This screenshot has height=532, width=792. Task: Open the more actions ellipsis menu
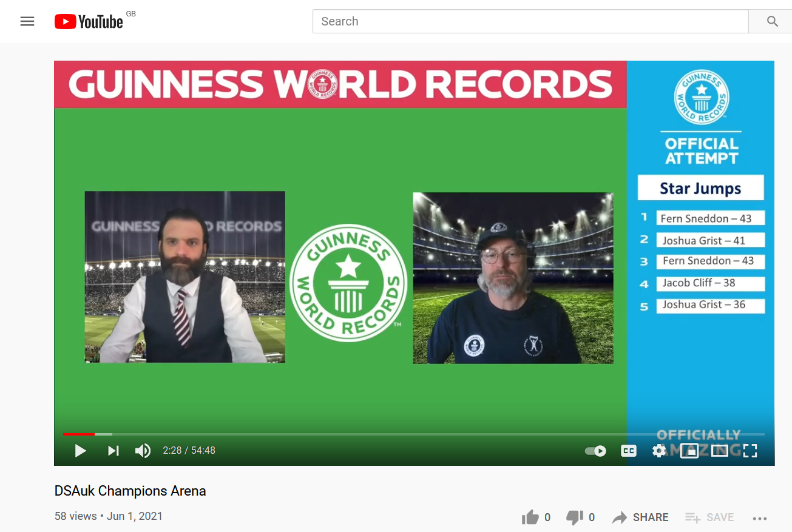[760, 518]
